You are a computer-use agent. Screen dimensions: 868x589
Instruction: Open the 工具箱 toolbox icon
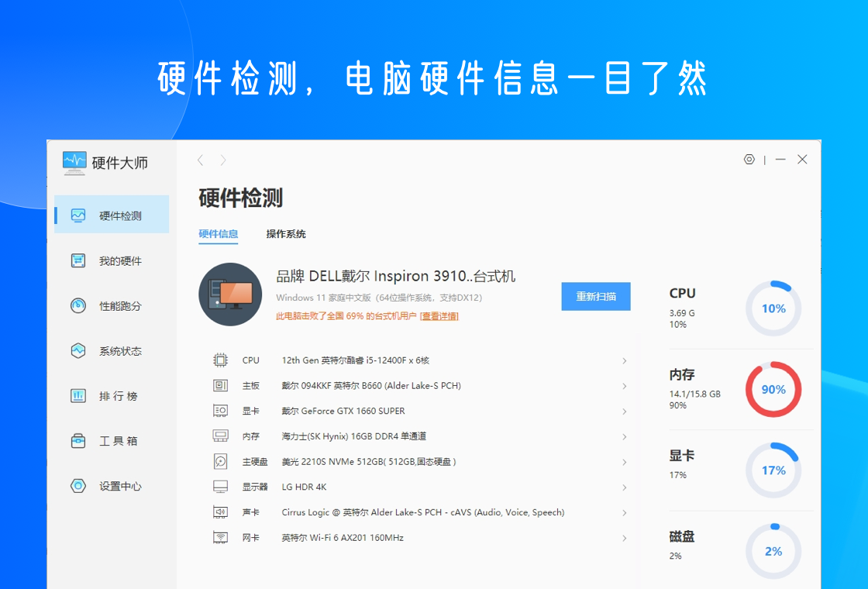coord(78,441)
